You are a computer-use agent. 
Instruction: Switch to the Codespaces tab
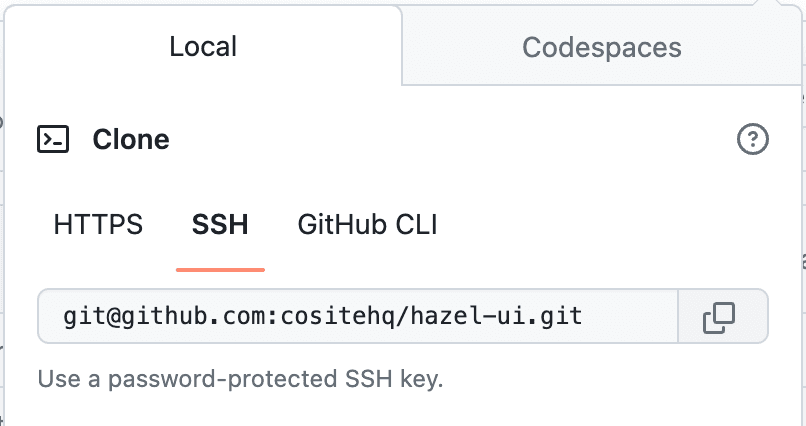point(601,47)
